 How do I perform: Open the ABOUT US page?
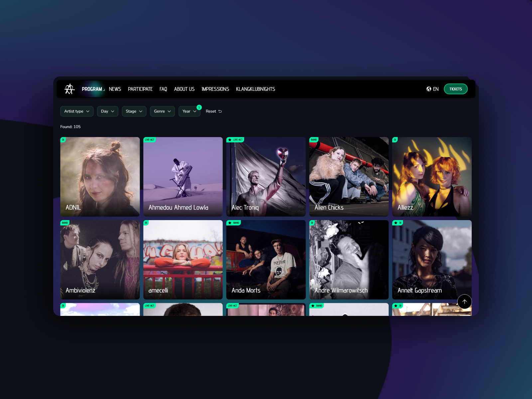(x=184, y=89)
